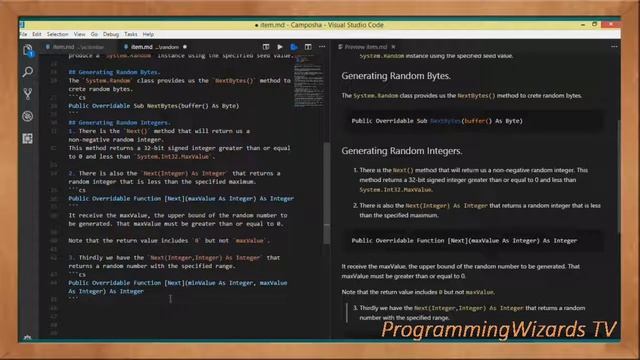Screen dimensions: 640x360
Task: Click the open preview to side icon
Action: coord(266,47)
